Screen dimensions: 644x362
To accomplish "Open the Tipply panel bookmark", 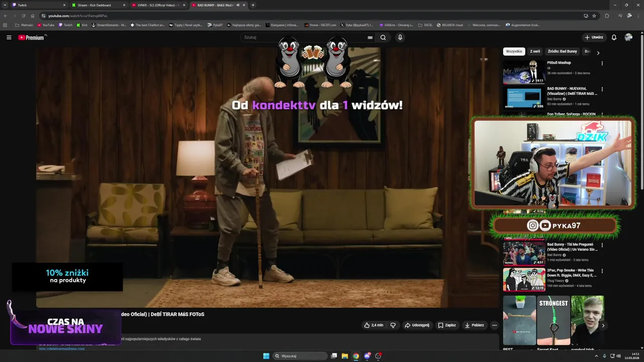I will pyautogui.click(x=186, y=25).
